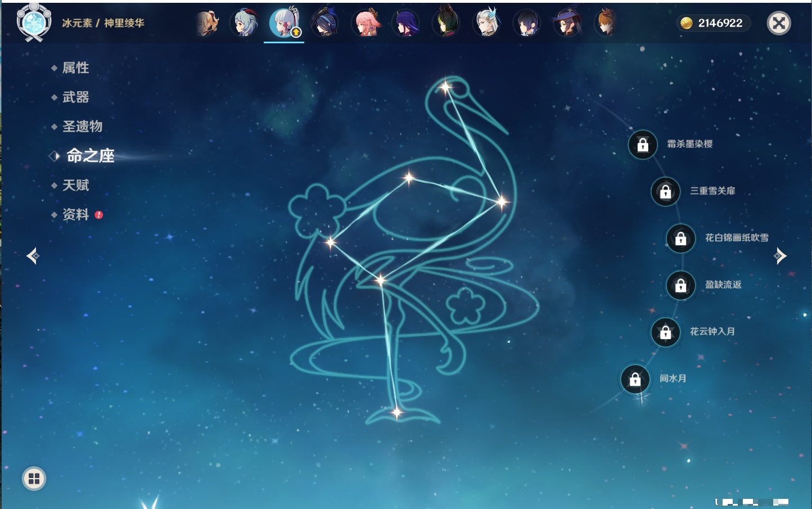Open the 资料 profile page
This screenshot has width=812, height=509.
click(x=75, y=214)
